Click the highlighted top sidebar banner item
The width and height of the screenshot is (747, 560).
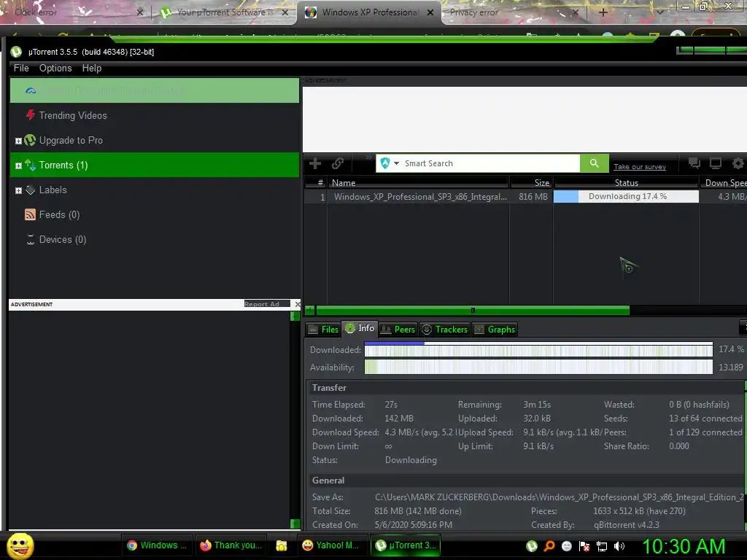[155, 90]
